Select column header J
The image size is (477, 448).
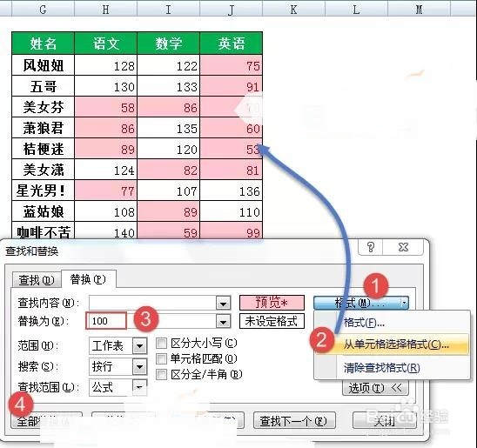coord(231,9)
